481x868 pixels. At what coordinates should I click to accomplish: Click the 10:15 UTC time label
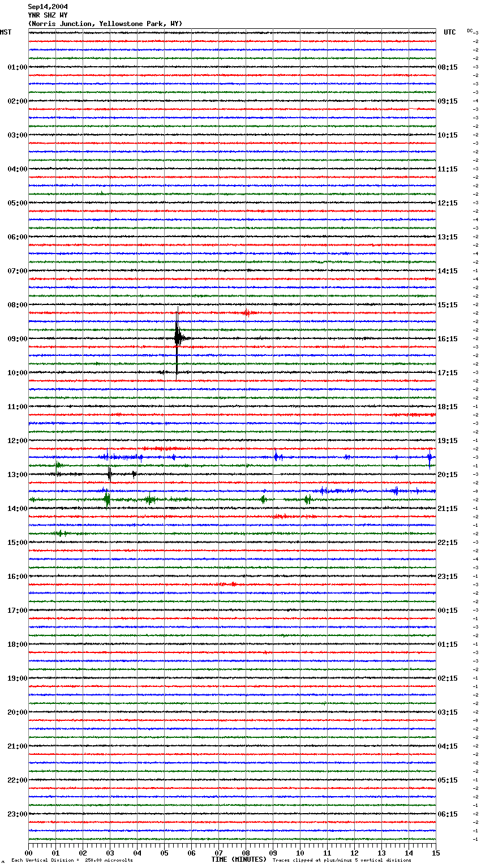pyautogui.click(x=448, y=135)
